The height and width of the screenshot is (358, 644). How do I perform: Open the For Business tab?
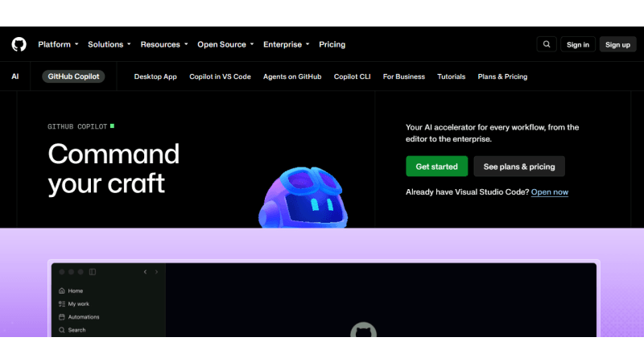click(404, 76)
